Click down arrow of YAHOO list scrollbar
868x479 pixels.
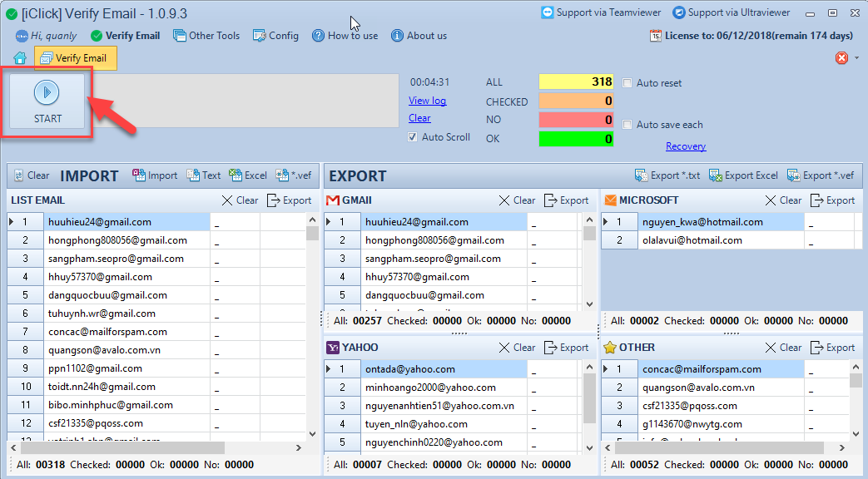pos(589,447)
